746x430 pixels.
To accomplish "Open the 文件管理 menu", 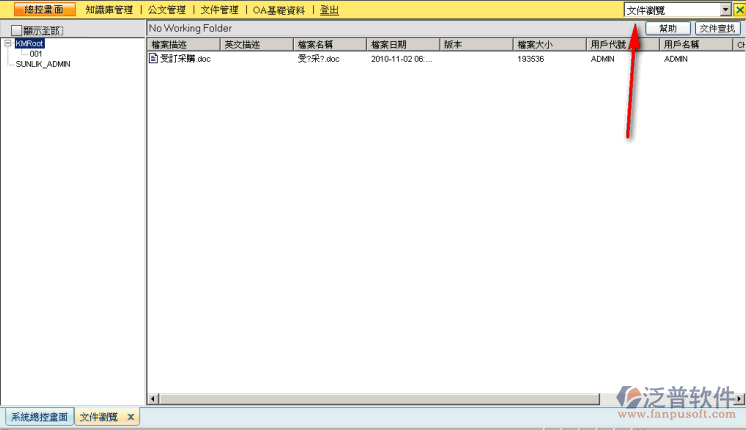I will [219, 10].
